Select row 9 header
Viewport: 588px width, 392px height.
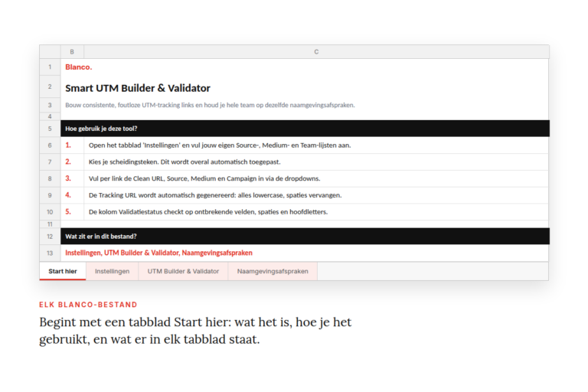50,195
